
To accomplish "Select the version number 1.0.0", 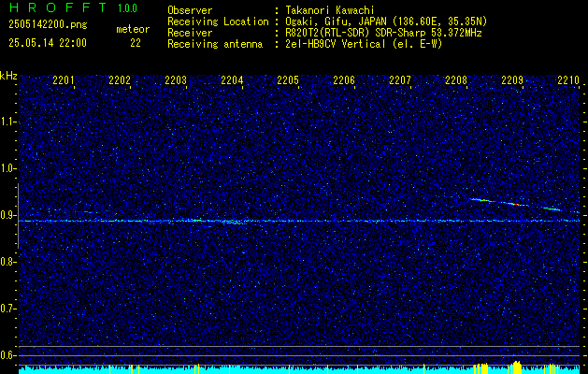I will pos(127,8).
